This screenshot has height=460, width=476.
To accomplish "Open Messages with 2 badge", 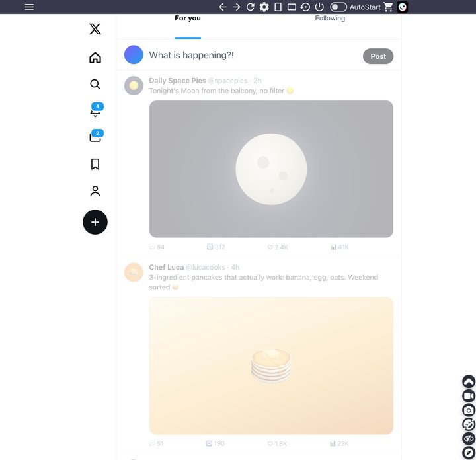I will [x=96, y=136].
